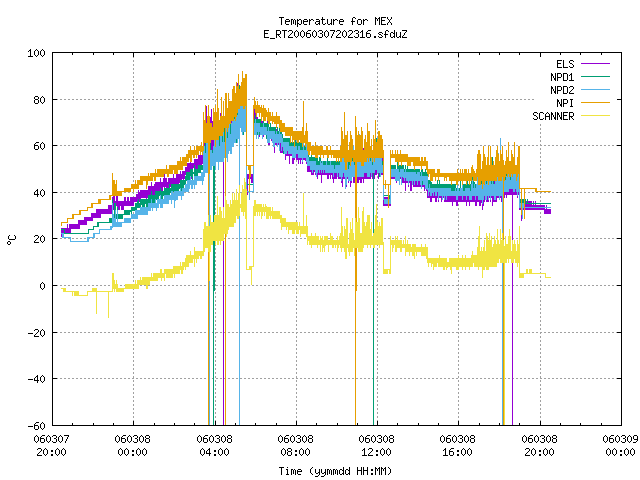Select the file name E_RT20060307202316.sfduZ
640x480 pixels.
click(x=335, y=34)
